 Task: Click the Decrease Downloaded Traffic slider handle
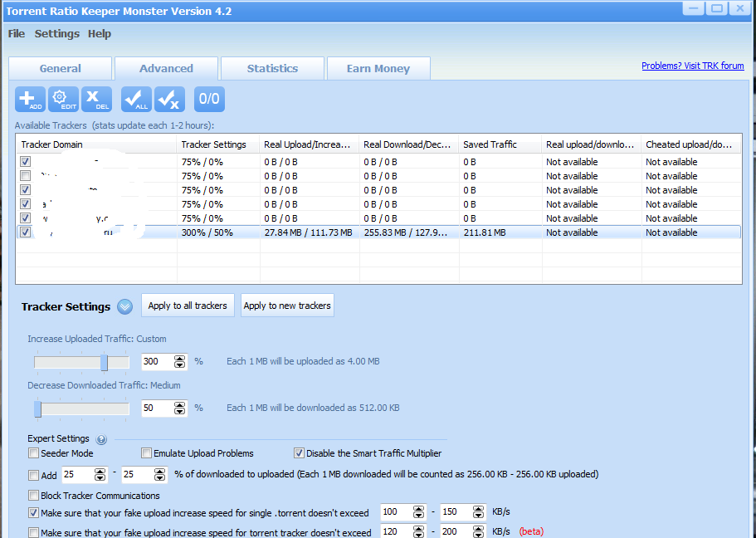(x=37, y=409)
